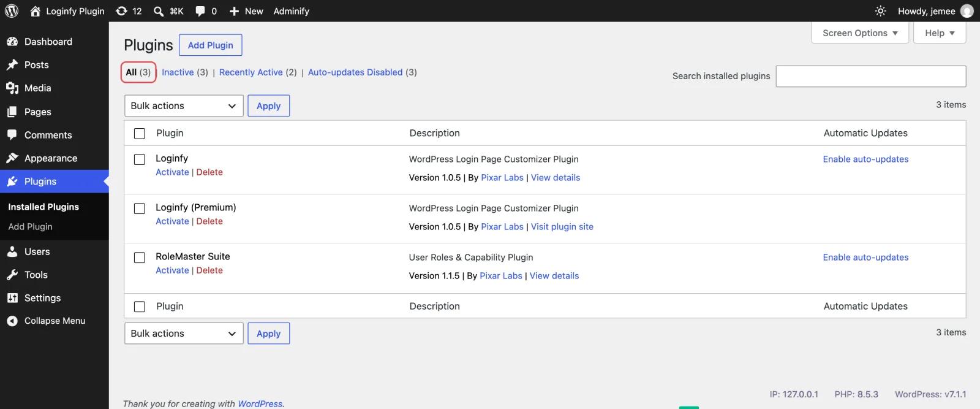Click the Pages icon in sidebar
This screenshot has height=409, width=980.
pyautogui.click(x=12, y=112)
